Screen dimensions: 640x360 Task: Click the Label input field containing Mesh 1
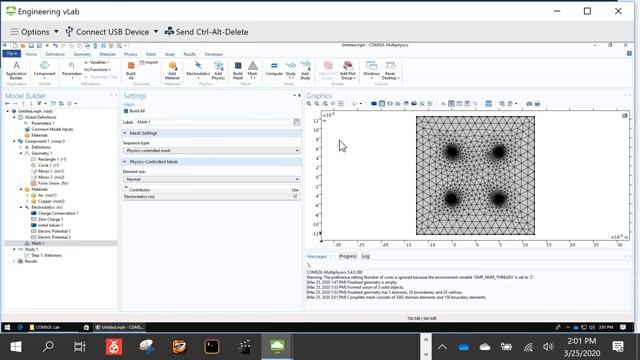pos(213,122)
